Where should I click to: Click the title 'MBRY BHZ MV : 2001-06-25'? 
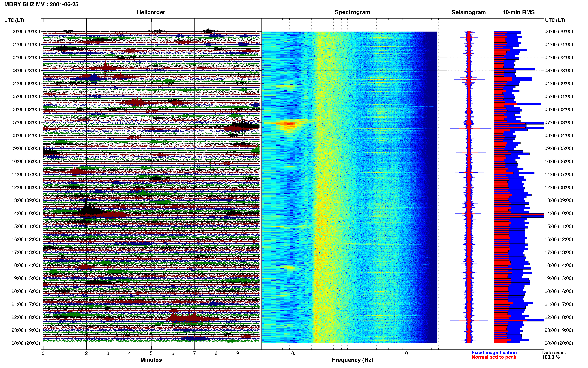pos(41,4)
